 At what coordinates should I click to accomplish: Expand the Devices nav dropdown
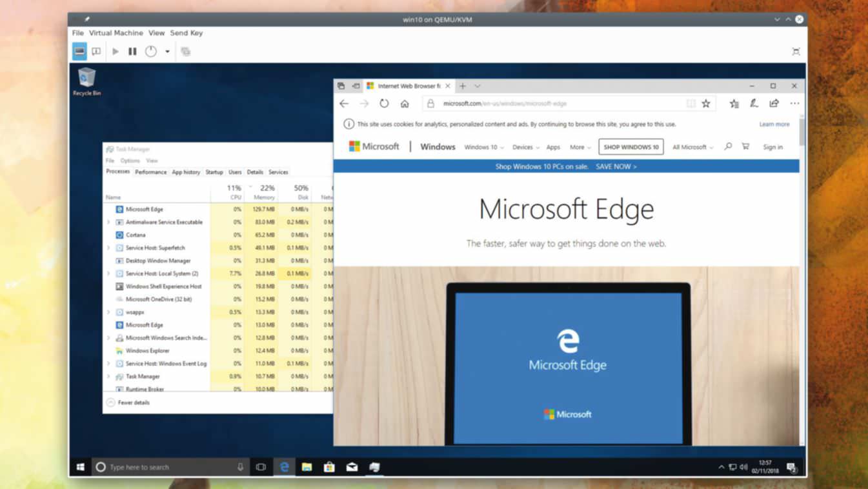click(526, 147)
